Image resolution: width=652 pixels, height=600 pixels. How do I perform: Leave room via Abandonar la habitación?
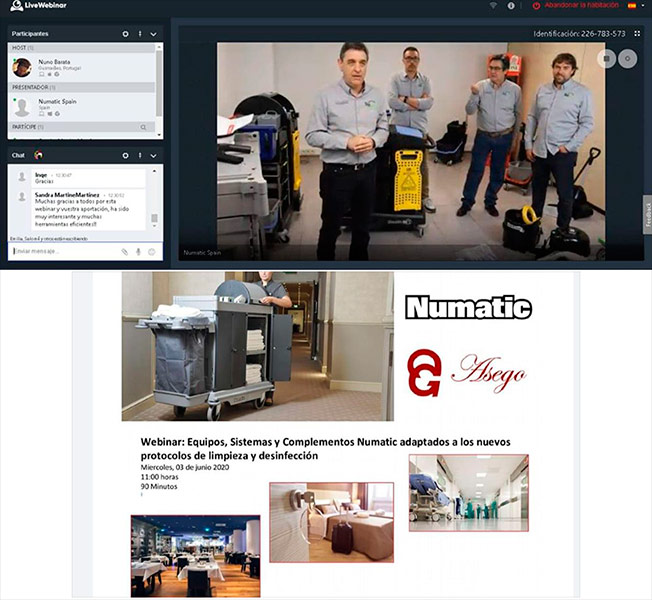pos(581,5)
